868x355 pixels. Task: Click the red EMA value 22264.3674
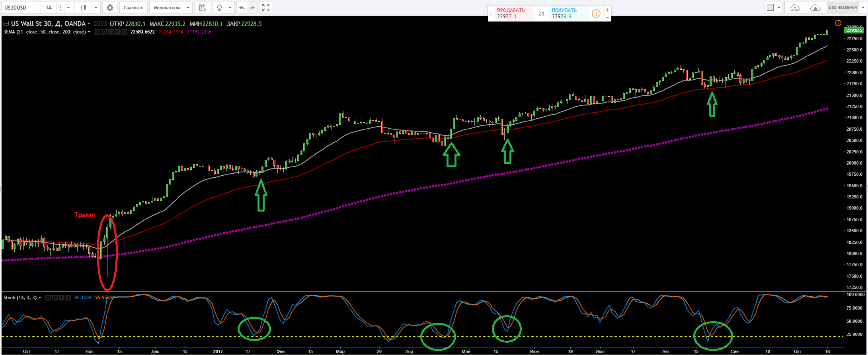(171, 32)
